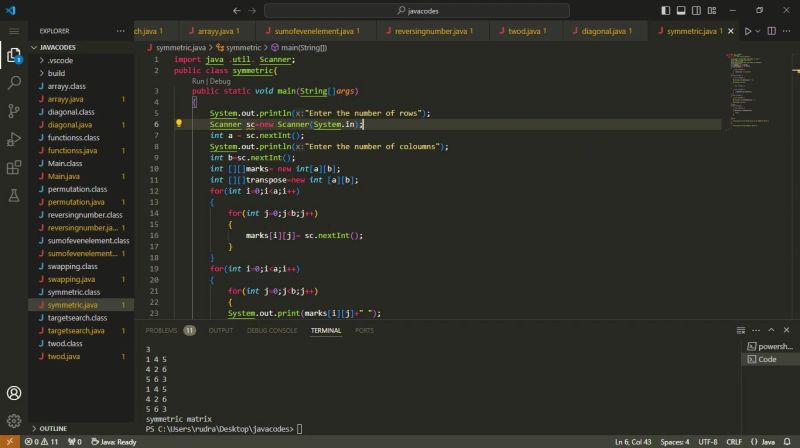Toggle bottom panel layout icon
800x448 pixels.
pos(681,11)
